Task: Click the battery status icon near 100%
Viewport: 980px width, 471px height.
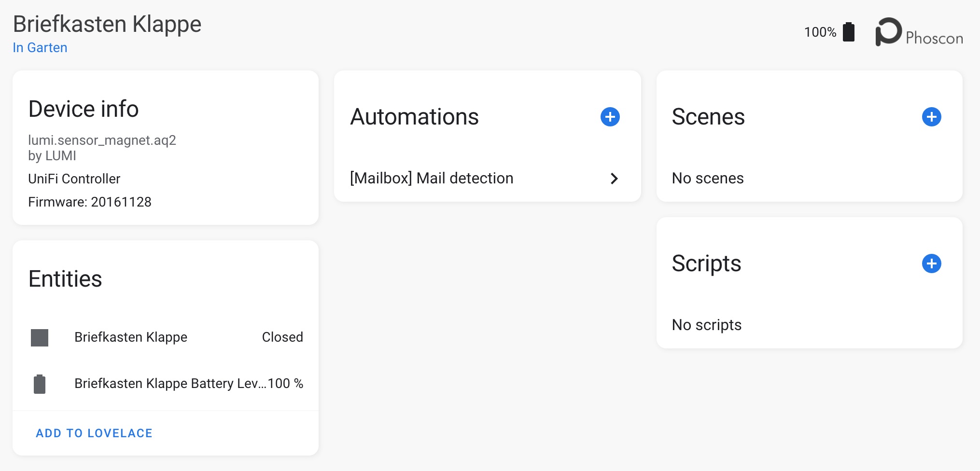Action: (848, 31)
